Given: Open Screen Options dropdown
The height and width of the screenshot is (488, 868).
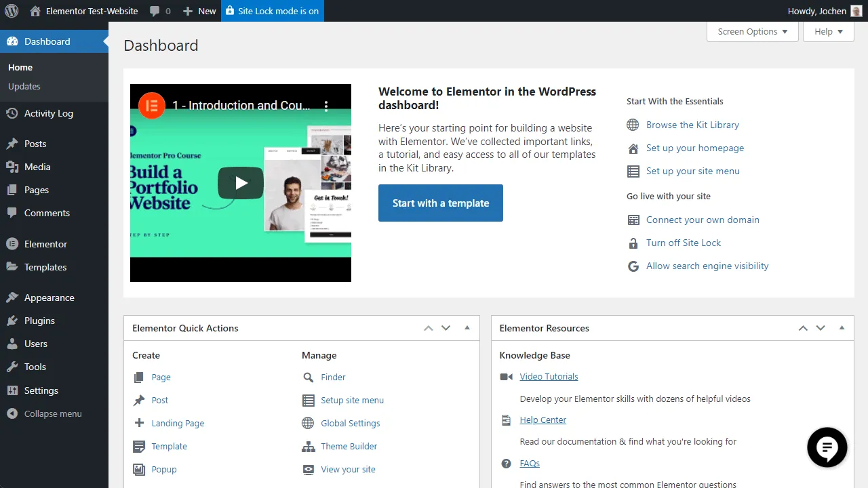Looking at the screenshot, I should tap(752, 31).
